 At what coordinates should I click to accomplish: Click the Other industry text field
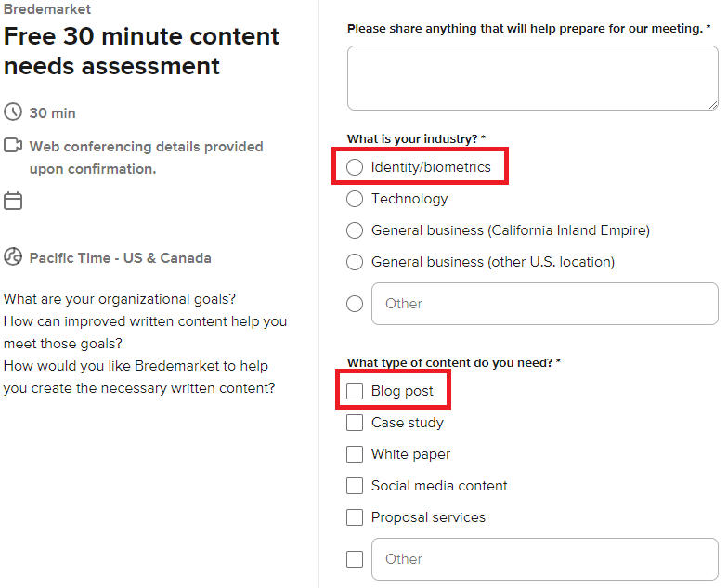tap(544, 304)
